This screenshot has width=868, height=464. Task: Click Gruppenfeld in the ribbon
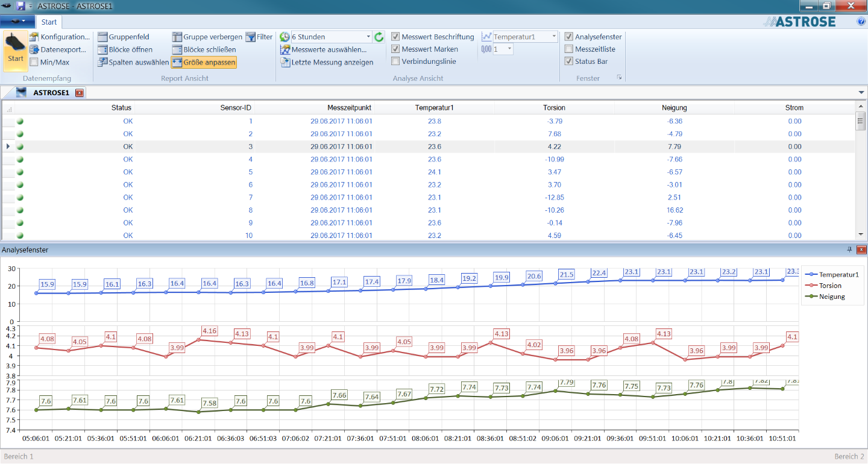124,37
